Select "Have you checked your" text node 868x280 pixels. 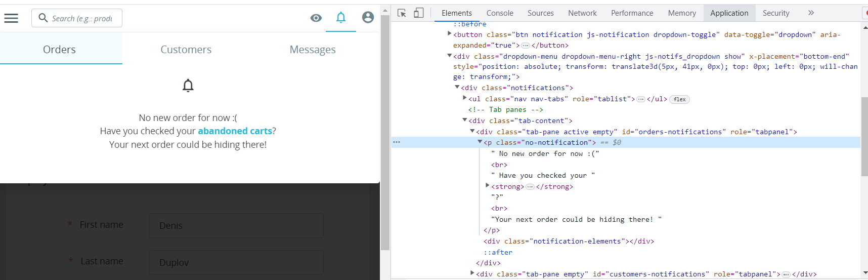coord(543,175)
